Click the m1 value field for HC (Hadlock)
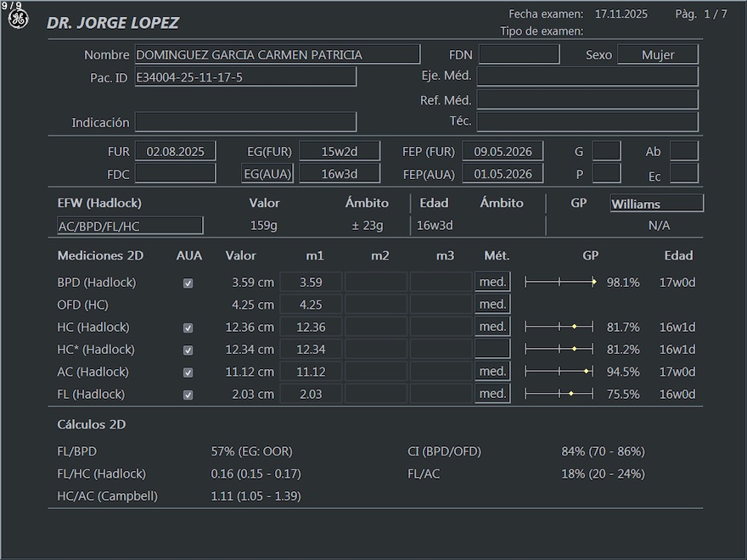The width and height of the screenshot is (747, 560). (311, 327)
